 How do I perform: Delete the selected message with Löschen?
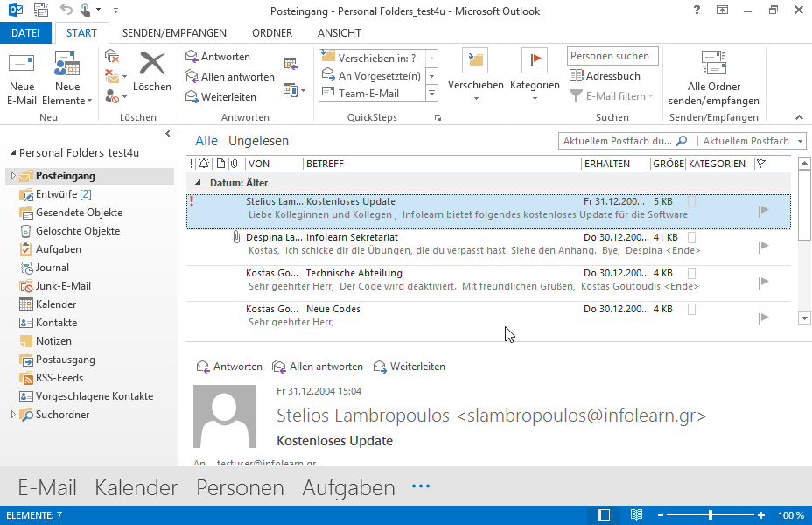tap(151, 72)
